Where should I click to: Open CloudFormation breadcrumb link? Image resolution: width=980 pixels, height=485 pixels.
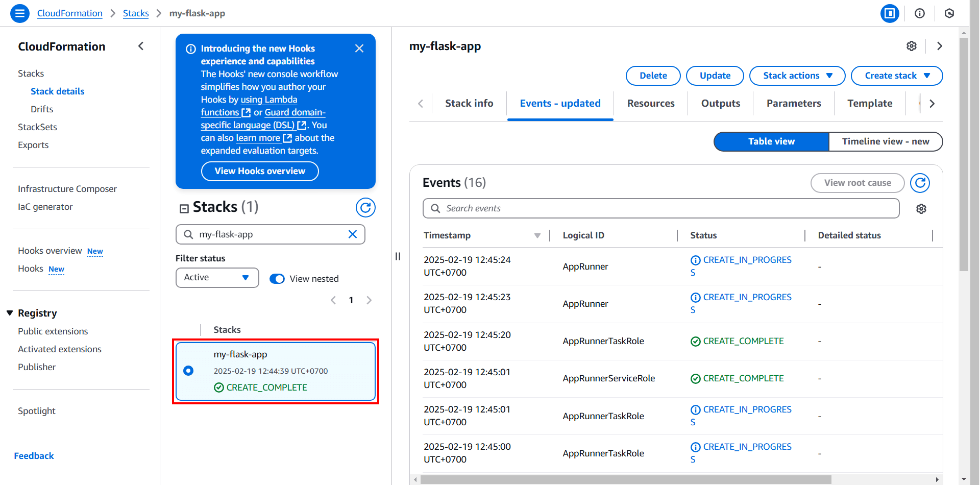pos(70,13)
